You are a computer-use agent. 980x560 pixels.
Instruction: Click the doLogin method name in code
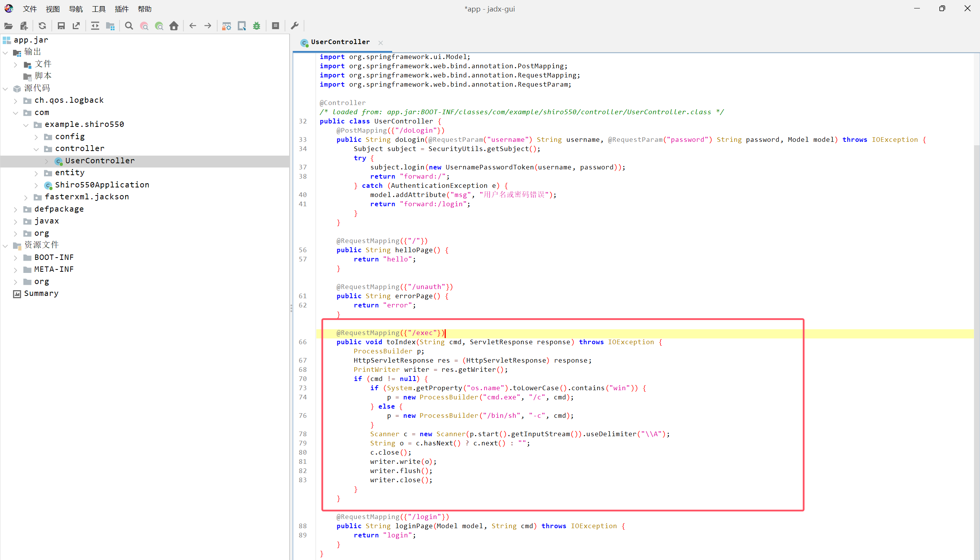409,140
